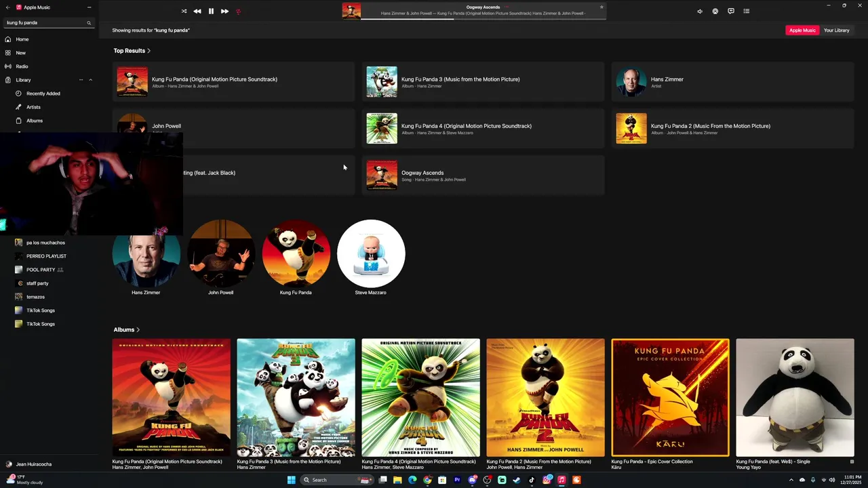Screen dimensions: 868x488
Task: Open Kung Fu Panda 4 album cover
Action: tap(420, 398)
